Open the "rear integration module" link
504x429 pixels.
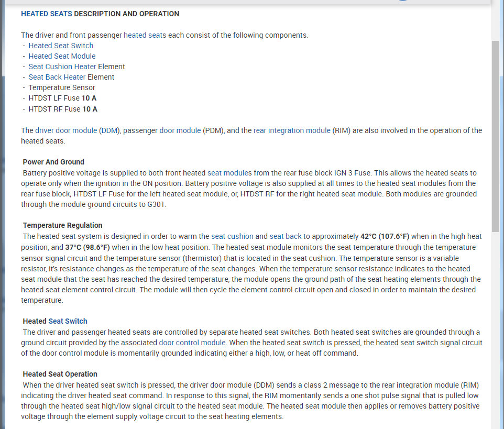pyautogui.click(x=292, y=130)
